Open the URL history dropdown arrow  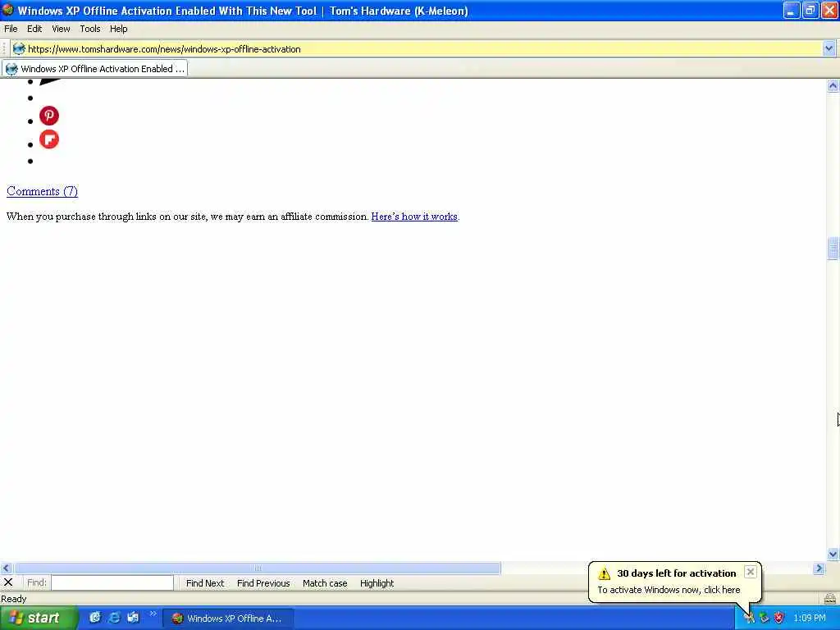pyautogui.click(x=829, y=48)
